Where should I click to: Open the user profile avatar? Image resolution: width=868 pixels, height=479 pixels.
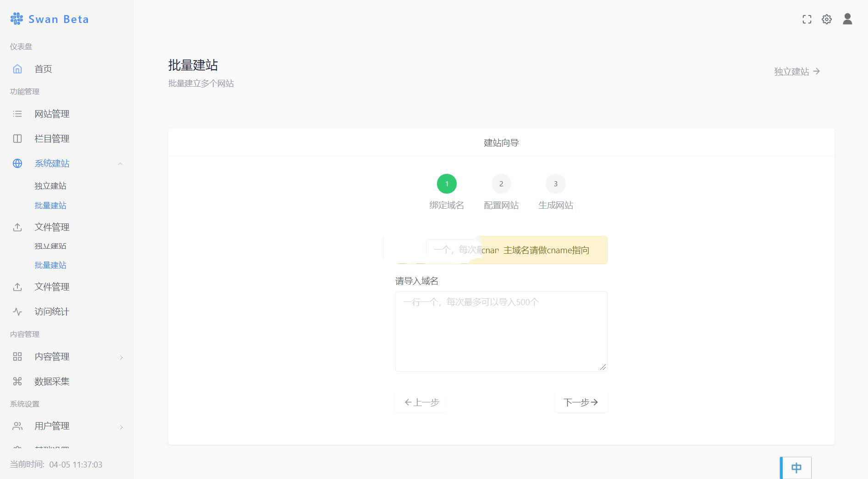point(847,19)
